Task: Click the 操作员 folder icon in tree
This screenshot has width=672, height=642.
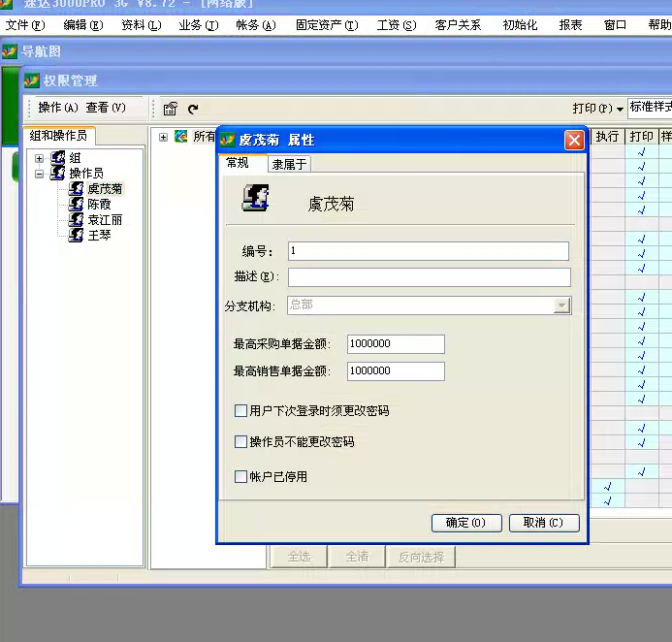Action: tap(58, 174)
